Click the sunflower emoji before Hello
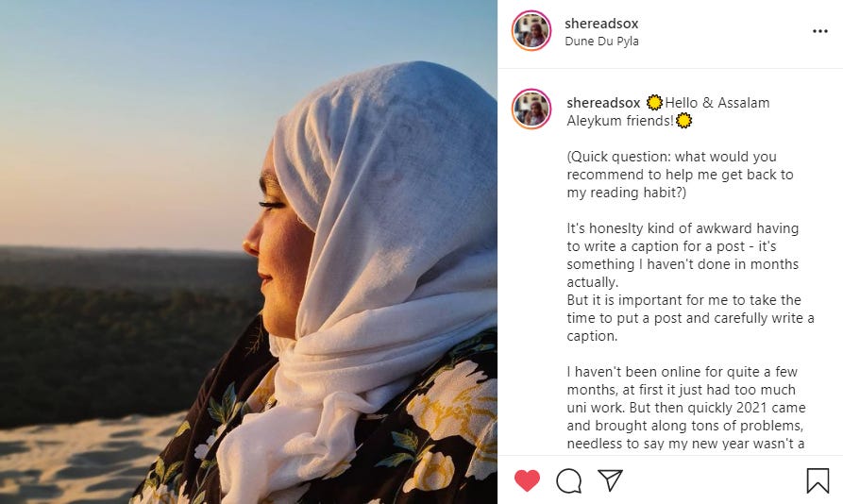 click(x=654, y=102)
